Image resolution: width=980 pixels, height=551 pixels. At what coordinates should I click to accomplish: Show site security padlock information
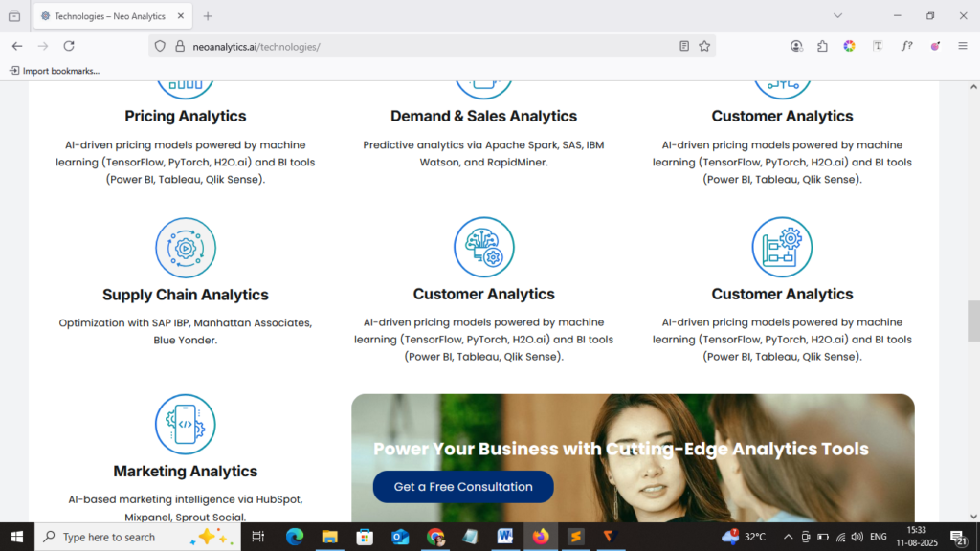pyautogui.click(x=180, y=46)
